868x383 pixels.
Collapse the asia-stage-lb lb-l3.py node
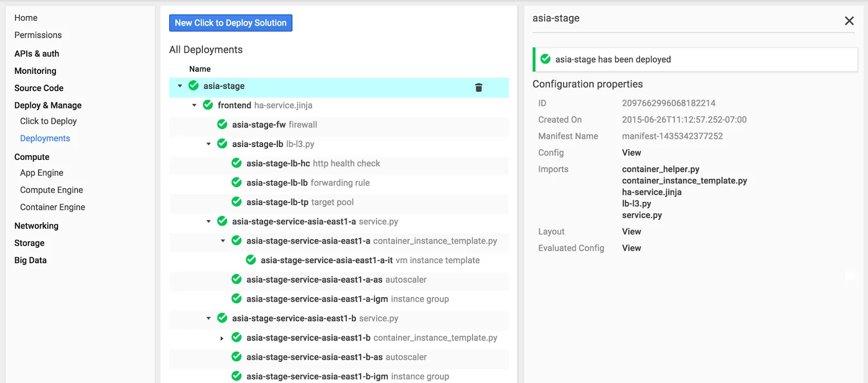click(x=208, y=144)
